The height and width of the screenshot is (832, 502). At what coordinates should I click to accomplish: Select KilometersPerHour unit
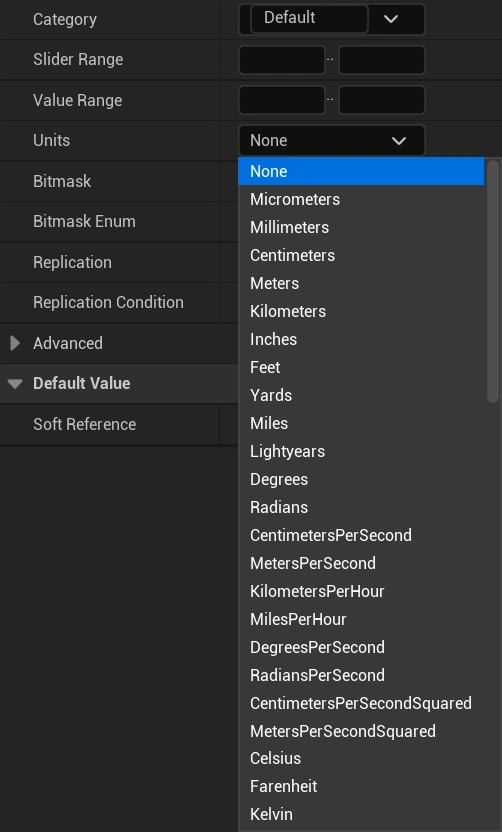coord(361,592)
